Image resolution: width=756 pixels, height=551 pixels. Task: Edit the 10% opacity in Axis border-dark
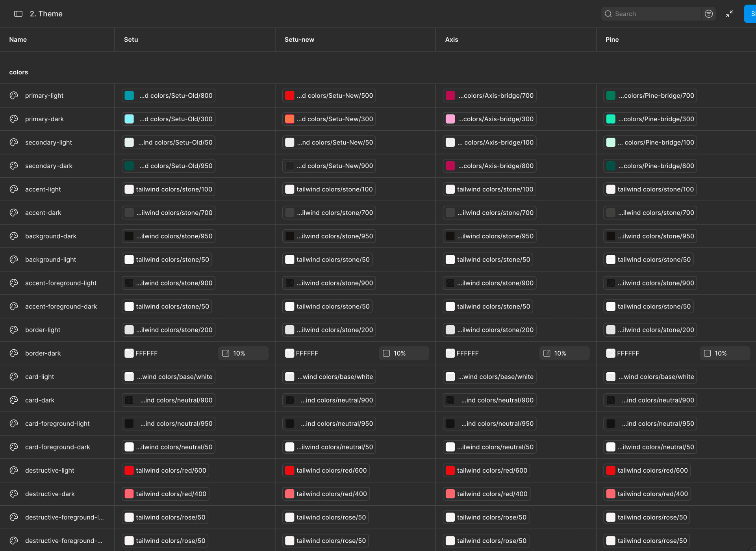point(565,353)
